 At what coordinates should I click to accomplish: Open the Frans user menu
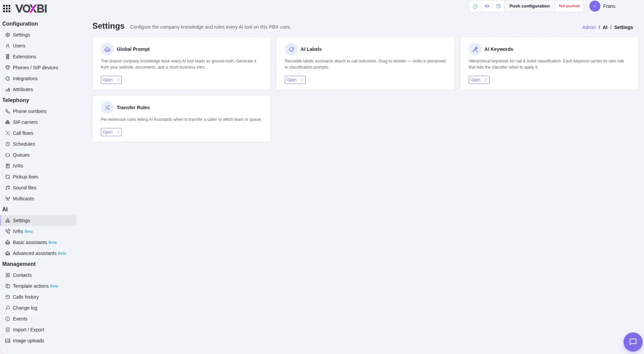click(x=609, y=6)
